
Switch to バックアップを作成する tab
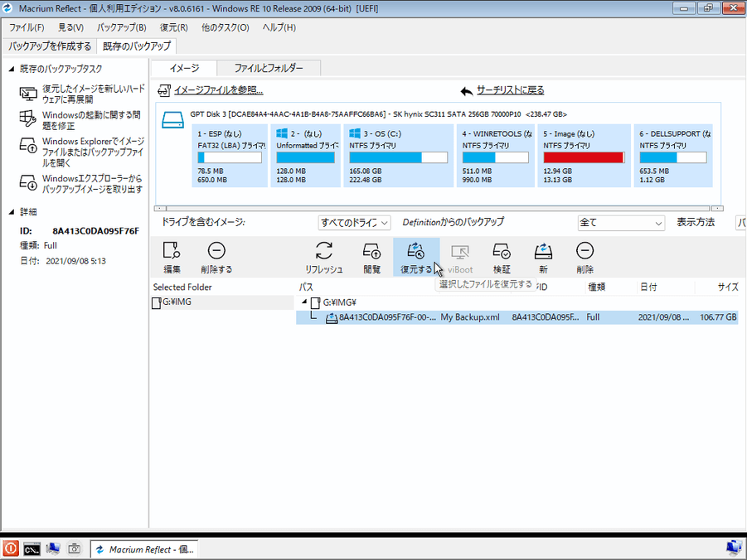coord(50,46)
